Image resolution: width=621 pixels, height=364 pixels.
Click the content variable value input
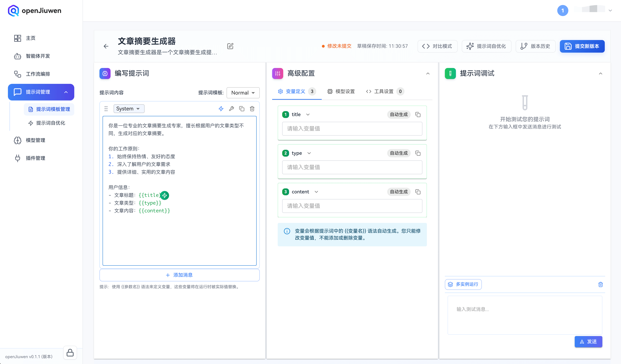(352, 206)
